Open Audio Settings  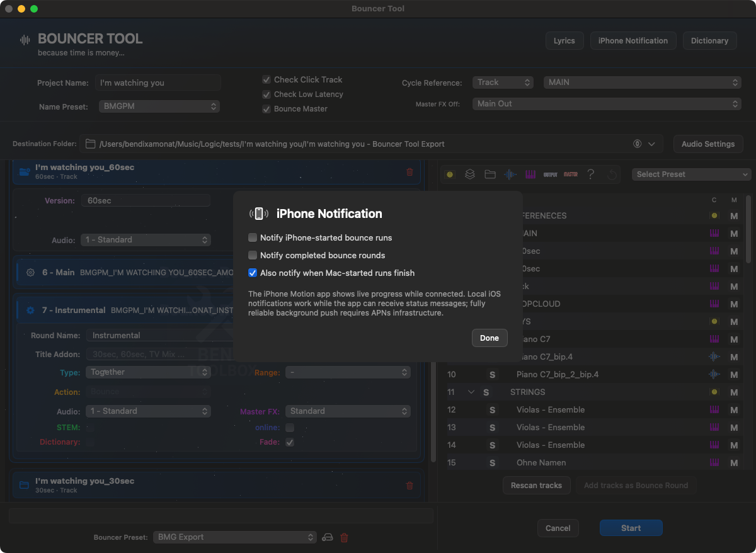click(x=708, y=144)
